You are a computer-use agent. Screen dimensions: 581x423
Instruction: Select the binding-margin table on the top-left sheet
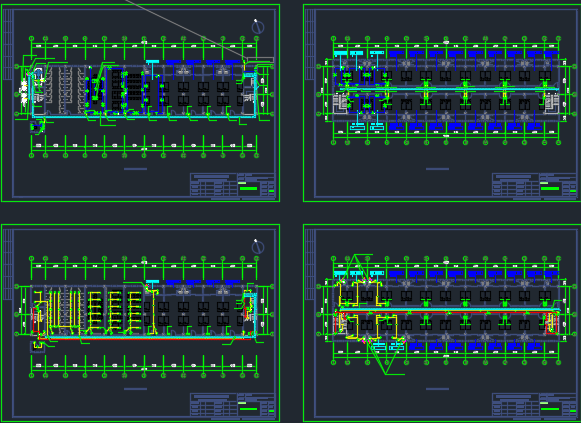tap(8, 44)
